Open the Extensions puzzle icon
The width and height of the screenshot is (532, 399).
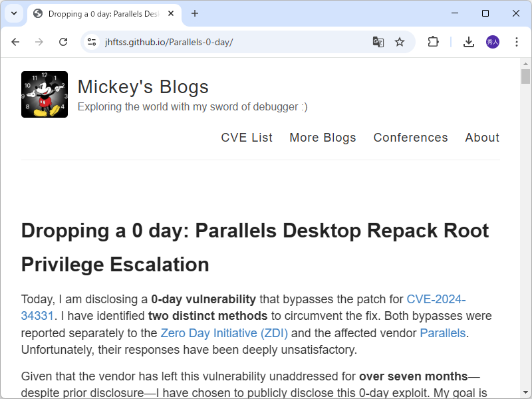pos(433,42)
